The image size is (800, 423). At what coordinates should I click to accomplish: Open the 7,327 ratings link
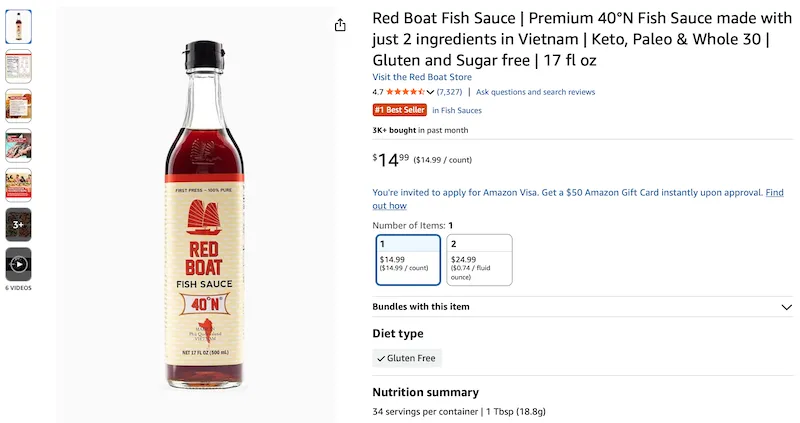[x=449, y=92]
